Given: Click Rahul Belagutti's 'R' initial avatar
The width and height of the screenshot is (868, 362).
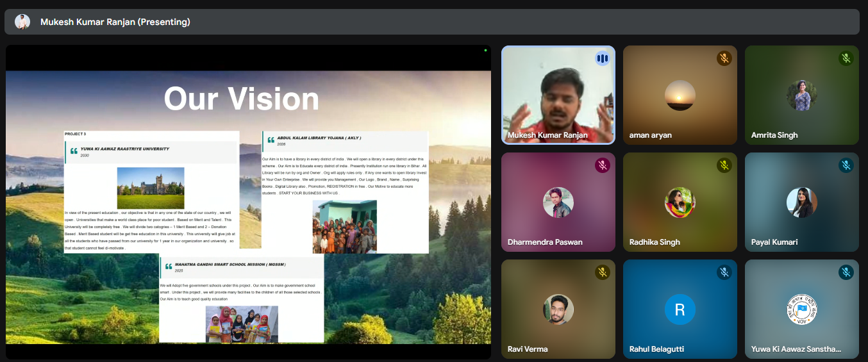Looking at the screenshot, I should (680, 309).
